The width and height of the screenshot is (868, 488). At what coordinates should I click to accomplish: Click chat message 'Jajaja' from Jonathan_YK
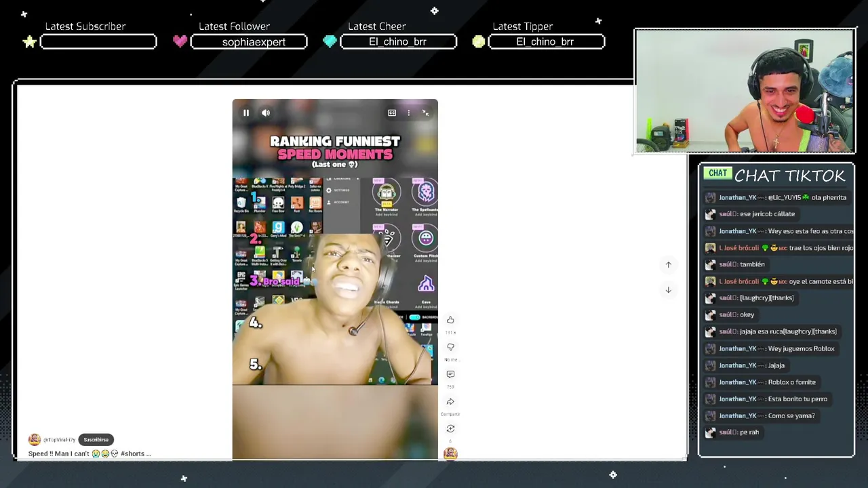click(x=776, y=365)
